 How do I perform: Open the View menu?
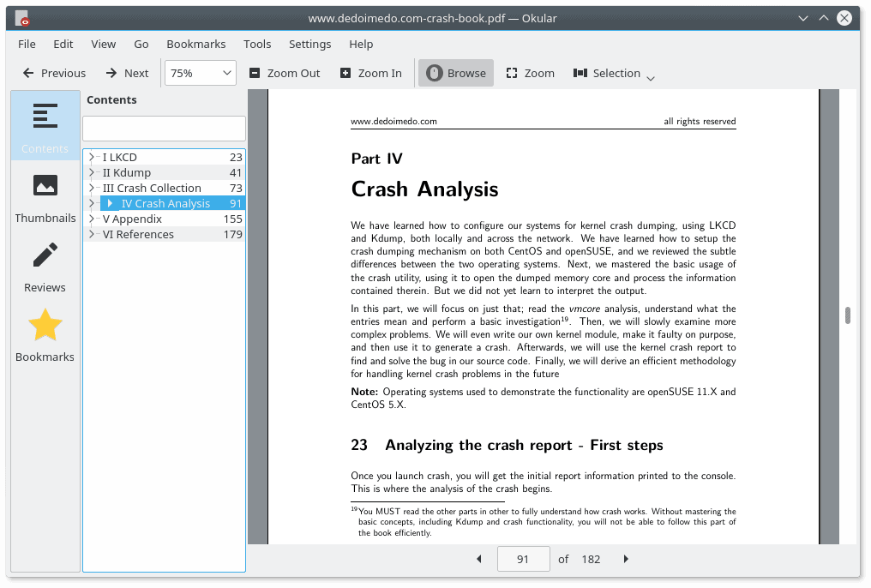[104, 44]
